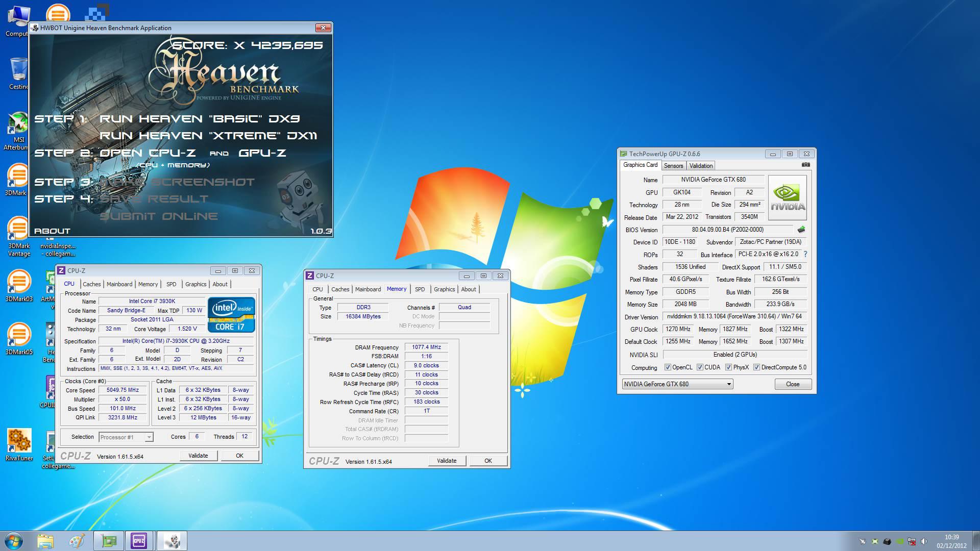Click OK in left CPU-Z window
Image resolution: width=980 pixels, height=551 pixels.
[240, 456]
